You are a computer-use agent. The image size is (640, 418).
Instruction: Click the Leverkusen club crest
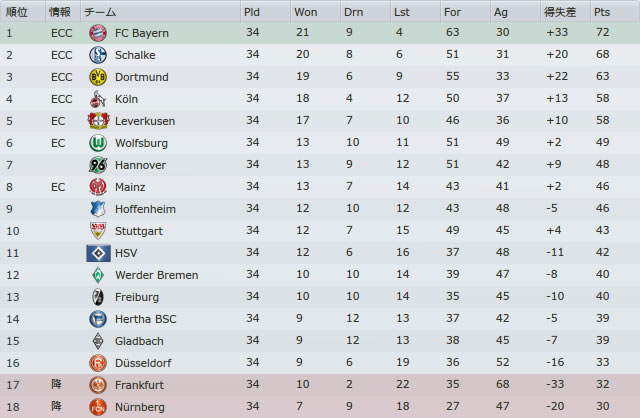click(98, 121)
